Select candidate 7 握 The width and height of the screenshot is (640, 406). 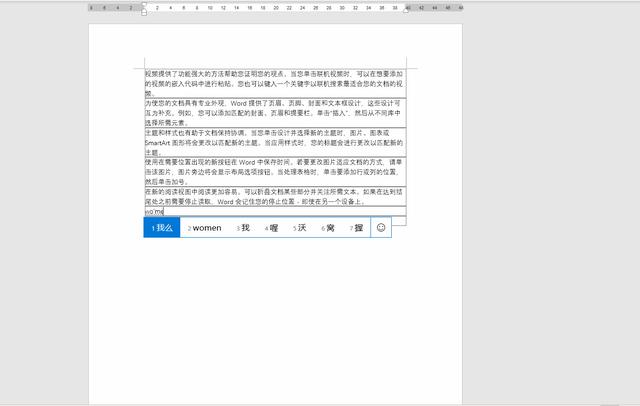pos(355,228)
